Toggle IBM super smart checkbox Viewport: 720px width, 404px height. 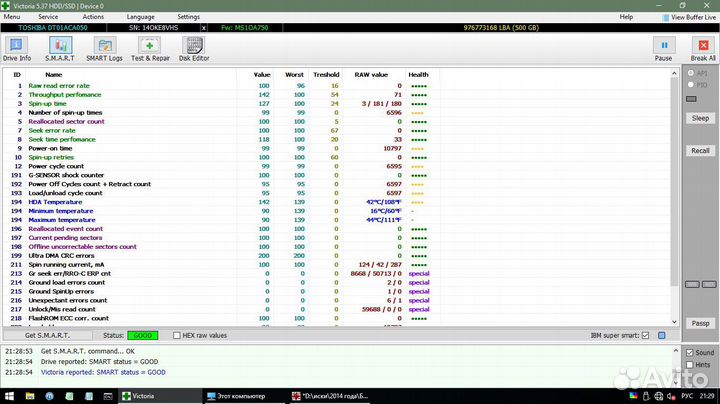tap(645, 336)
